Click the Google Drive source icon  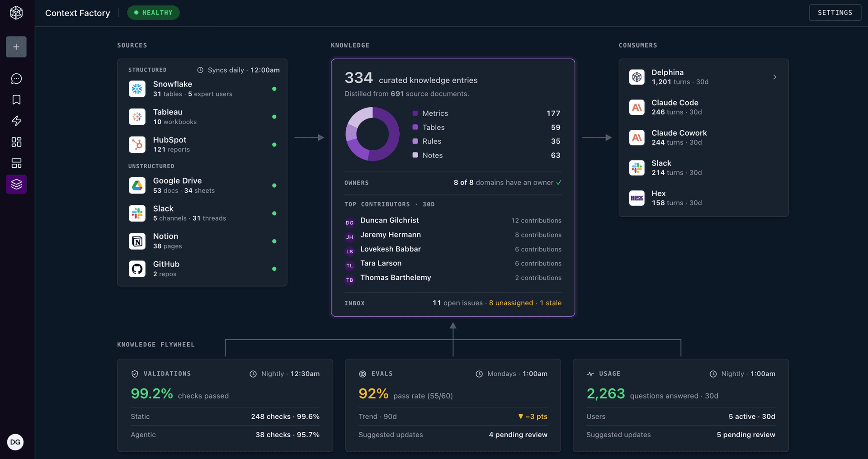[x=137, y=185]
